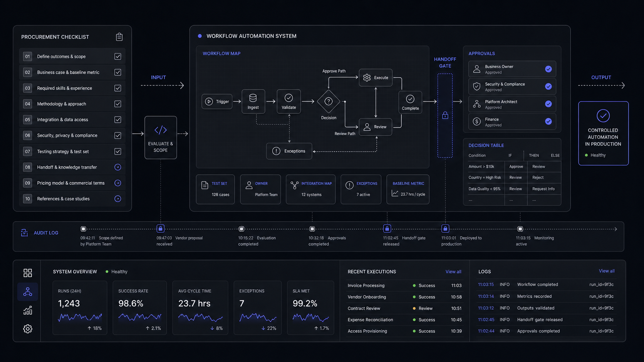
Task: Open the dashboard grid icon in sidebar
Action: [x=28, y=273]
